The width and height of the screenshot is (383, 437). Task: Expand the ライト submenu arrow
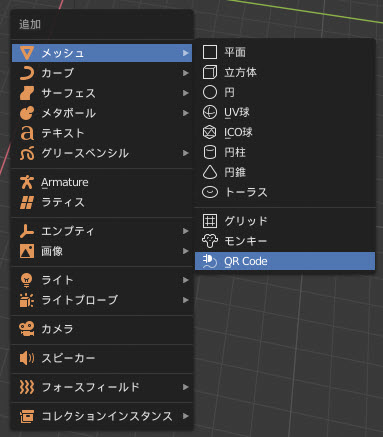point(186,280)
